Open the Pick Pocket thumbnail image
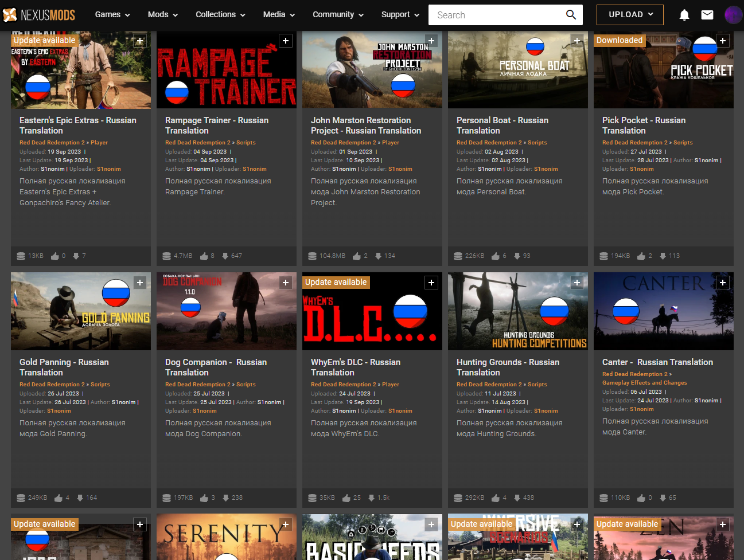Screen dimensions: 744x560 click(664, 70)
